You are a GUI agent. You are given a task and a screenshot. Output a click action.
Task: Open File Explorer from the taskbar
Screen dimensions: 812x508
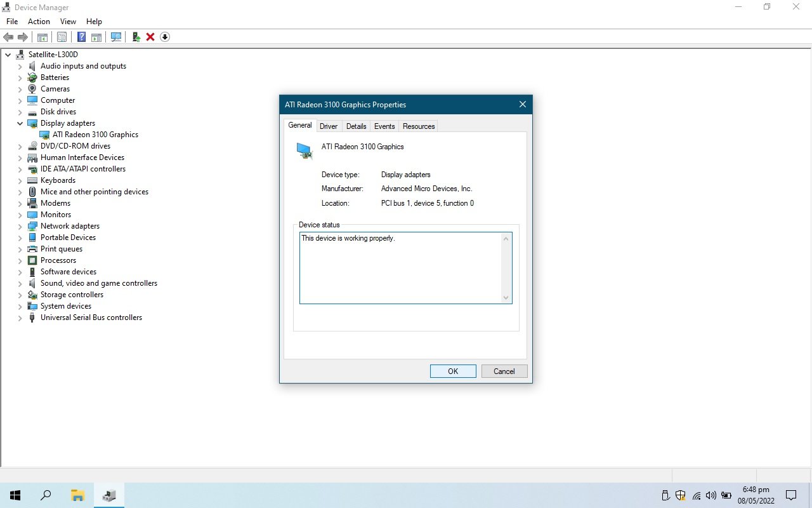77,495
